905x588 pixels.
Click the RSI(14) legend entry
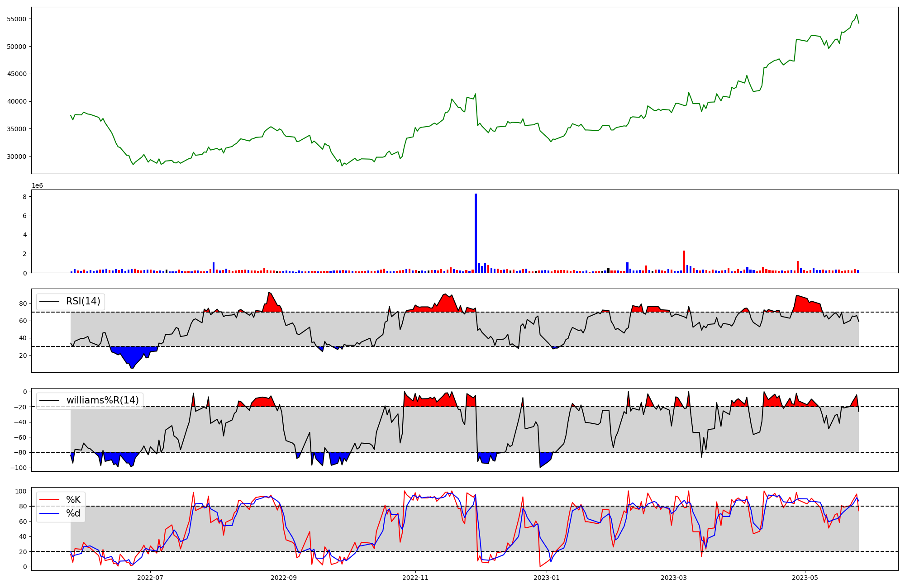[x=83, y=301]
